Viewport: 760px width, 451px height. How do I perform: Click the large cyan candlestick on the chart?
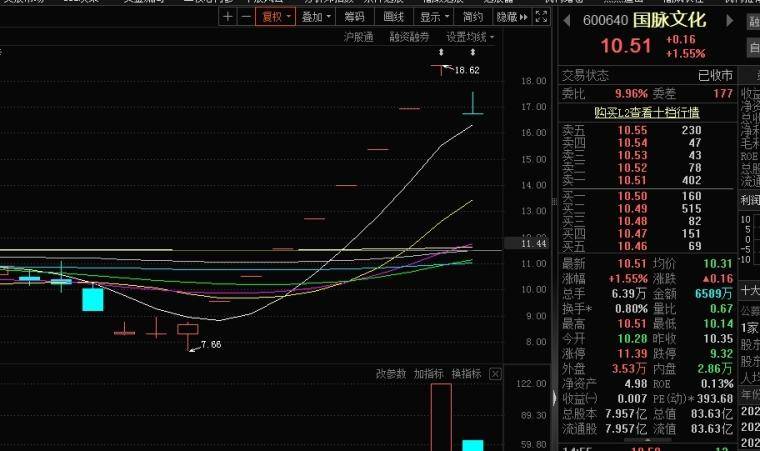click(93, 299)
